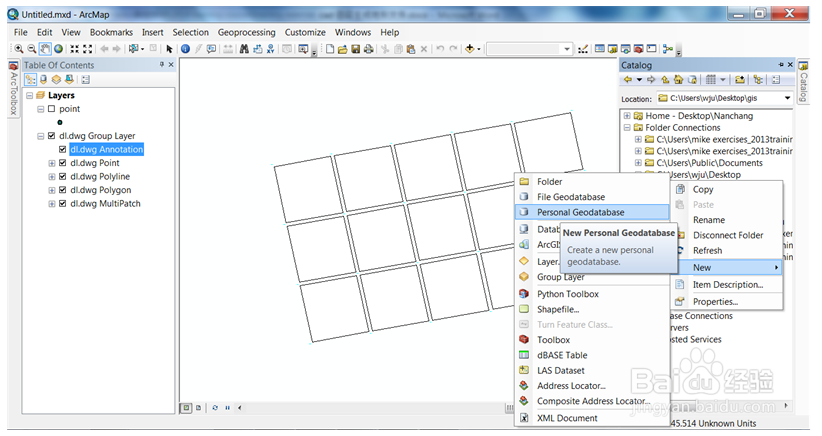Choose File Geodatabase from New submenu
This screenshot has width=822, height=436.
[x=592, y=197]
